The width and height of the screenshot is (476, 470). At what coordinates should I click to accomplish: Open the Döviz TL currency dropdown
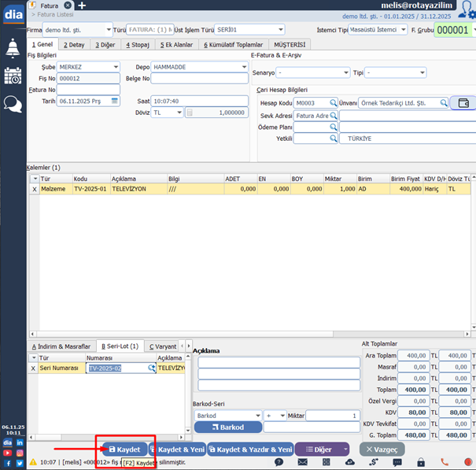[x=179, y=113]
